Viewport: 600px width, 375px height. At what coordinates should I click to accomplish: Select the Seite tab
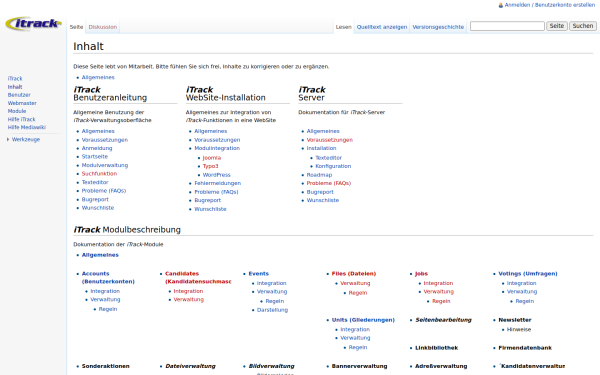[76, 27]
